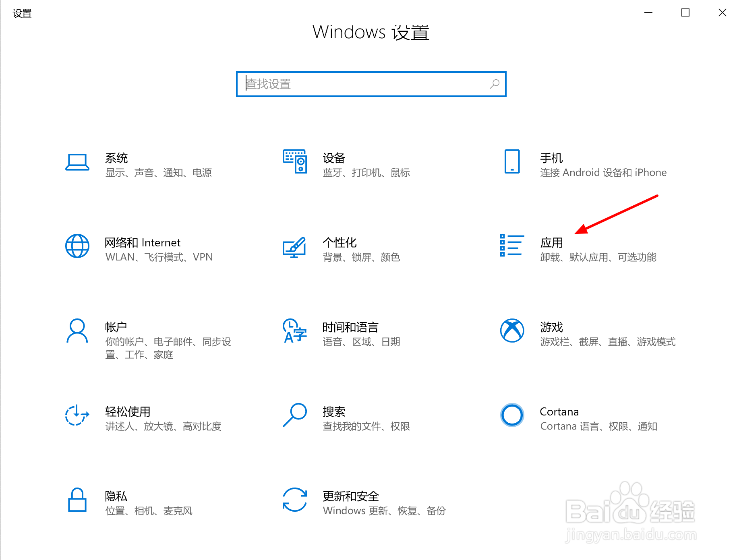Click the Personalization paintbrush icon

(x=294, y=247)
